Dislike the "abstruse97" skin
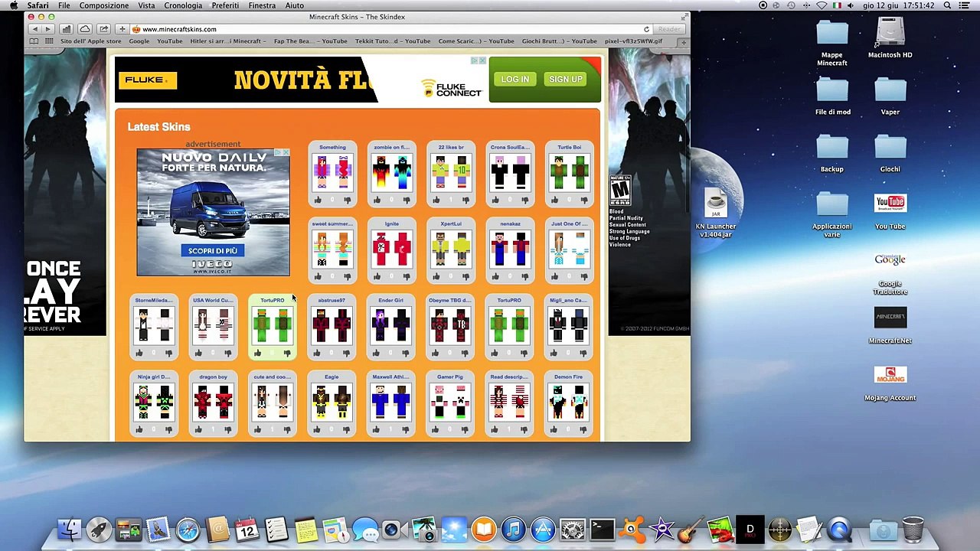Screen dimensions: 980x551 pyautogui.click(x=346, y=354)
